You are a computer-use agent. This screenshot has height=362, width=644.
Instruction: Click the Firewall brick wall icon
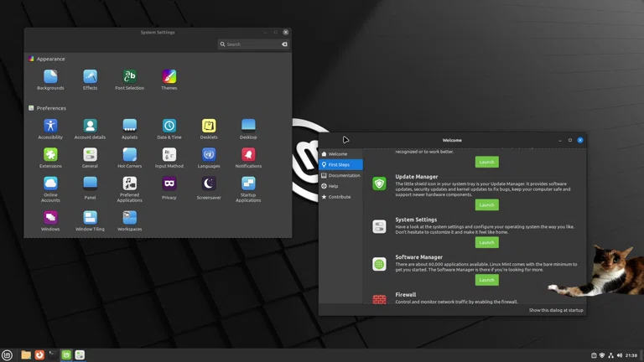coord(379,299)
